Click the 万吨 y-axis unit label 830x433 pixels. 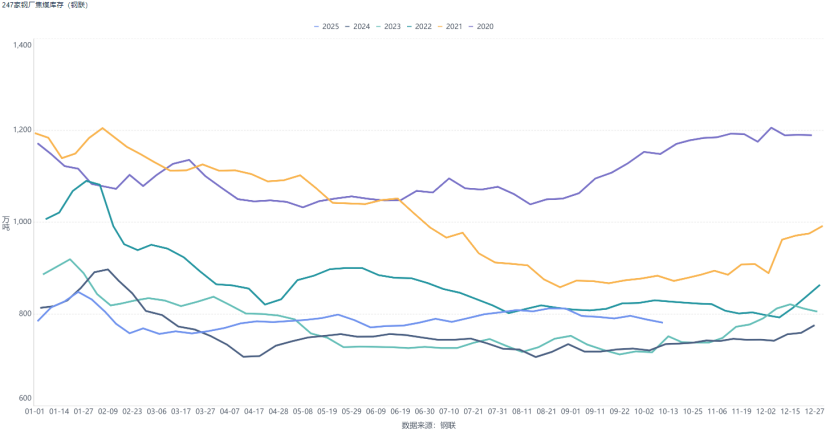7,222
